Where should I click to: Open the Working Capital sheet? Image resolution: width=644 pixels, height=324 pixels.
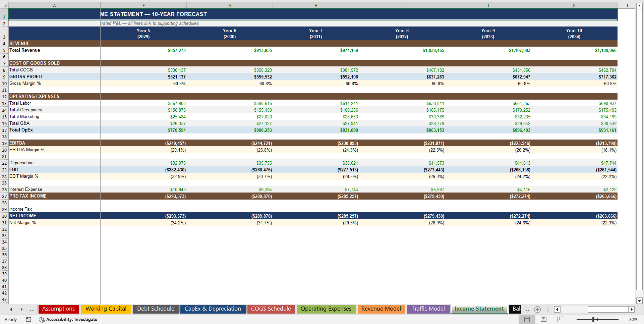click(106, 309)
